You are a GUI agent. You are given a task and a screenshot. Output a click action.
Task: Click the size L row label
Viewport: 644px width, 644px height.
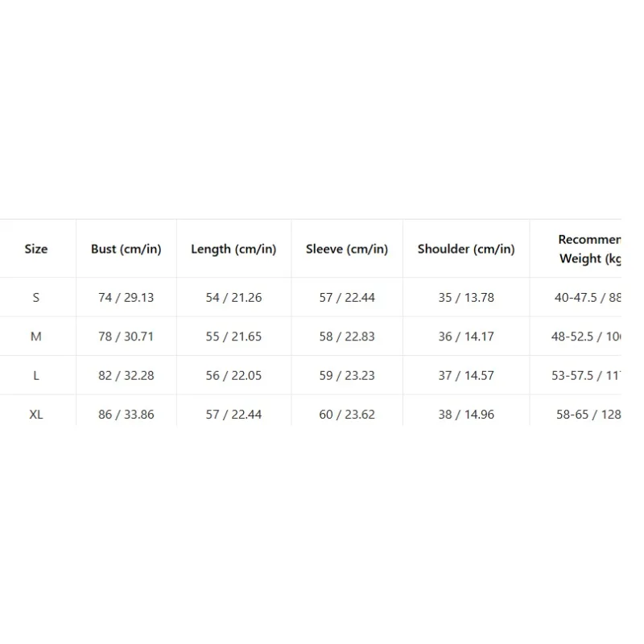click(x=36, y=375)
